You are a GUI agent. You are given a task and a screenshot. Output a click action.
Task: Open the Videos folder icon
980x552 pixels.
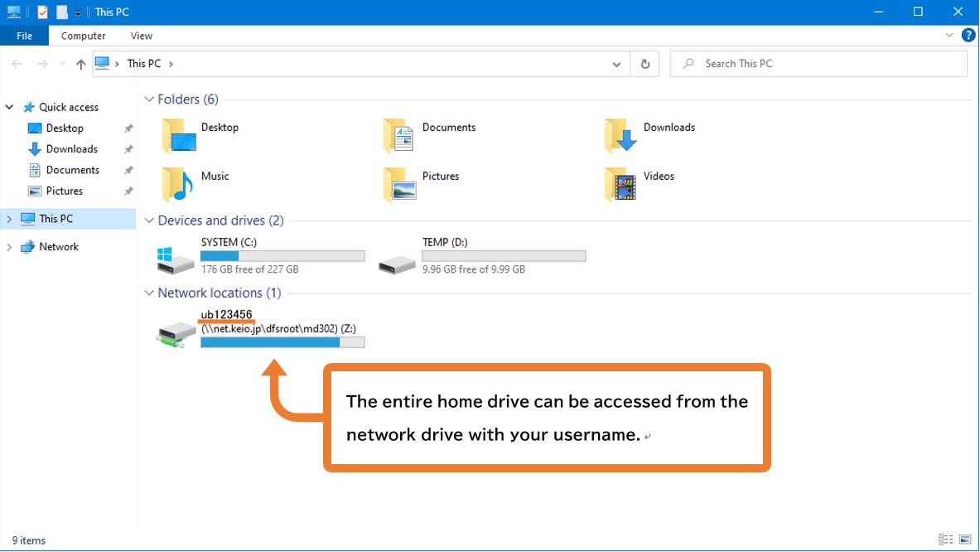620,184
